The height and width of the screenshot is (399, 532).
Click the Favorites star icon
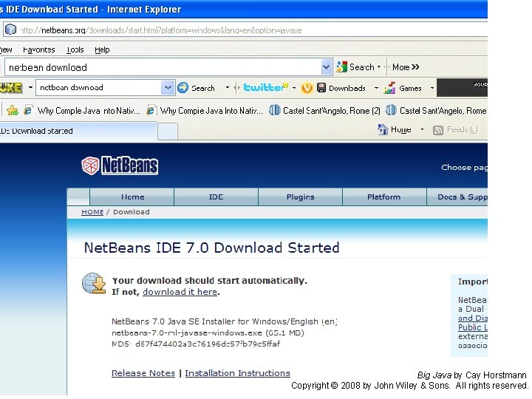13,110
